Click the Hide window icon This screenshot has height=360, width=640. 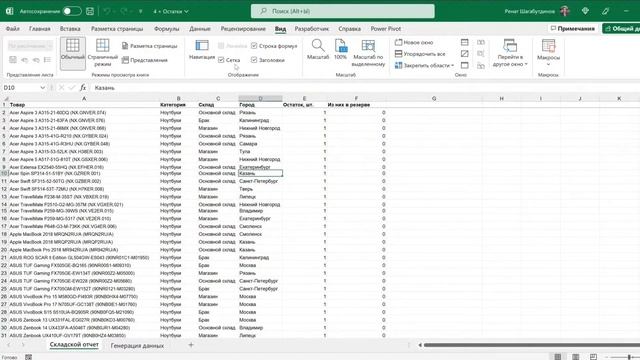point(464,53)
